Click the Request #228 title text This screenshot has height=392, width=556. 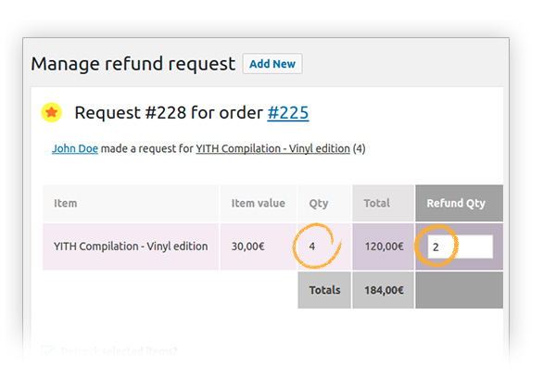coord(168,113)
